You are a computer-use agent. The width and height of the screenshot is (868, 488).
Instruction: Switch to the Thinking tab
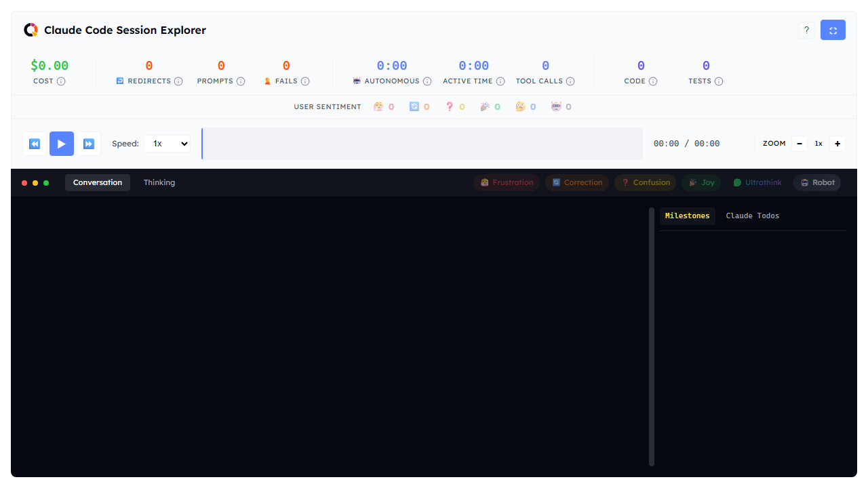point(159,182)
